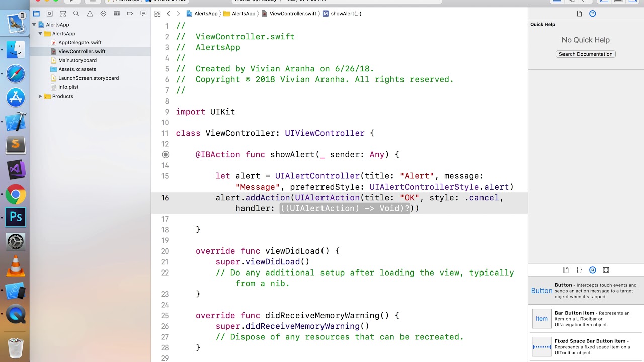Image resolution: width=644 pixels, height=362 pixels.
Task: Open the Project navigator folder icon
Action: coord(36,14)
